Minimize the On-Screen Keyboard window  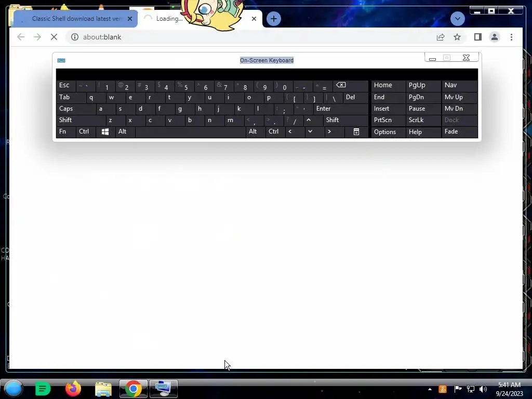coord(432,58)
